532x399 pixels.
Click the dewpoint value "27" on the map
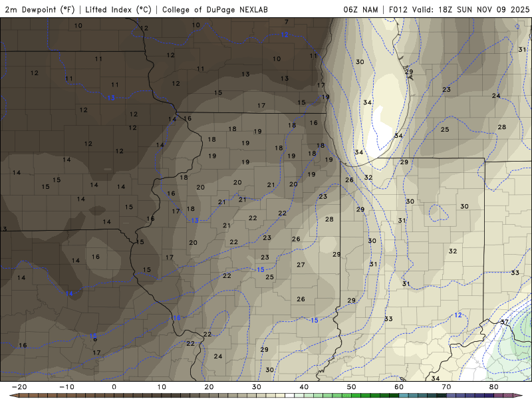click(x=301, y=265)
